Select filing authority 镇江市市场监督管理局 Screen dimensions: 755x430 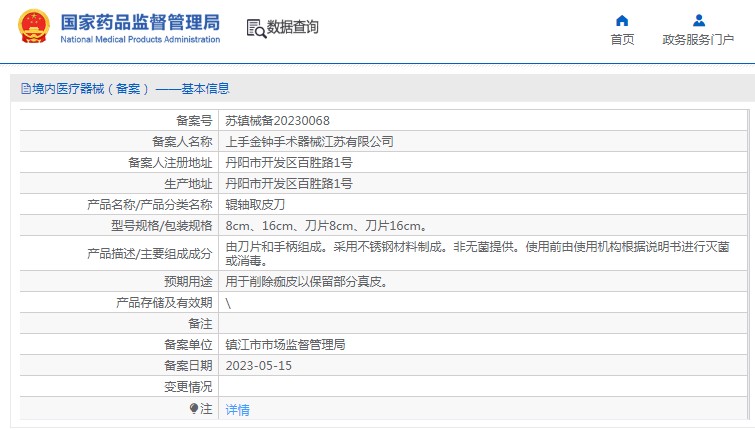click(x=285, y=345)
